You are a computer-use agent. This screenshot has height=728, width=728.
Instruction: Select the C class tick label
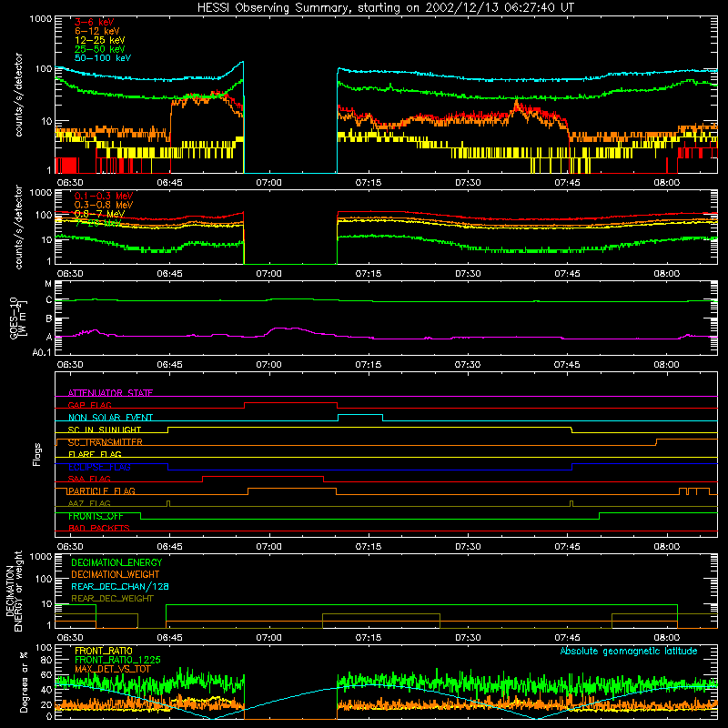(x=49, y=300)
